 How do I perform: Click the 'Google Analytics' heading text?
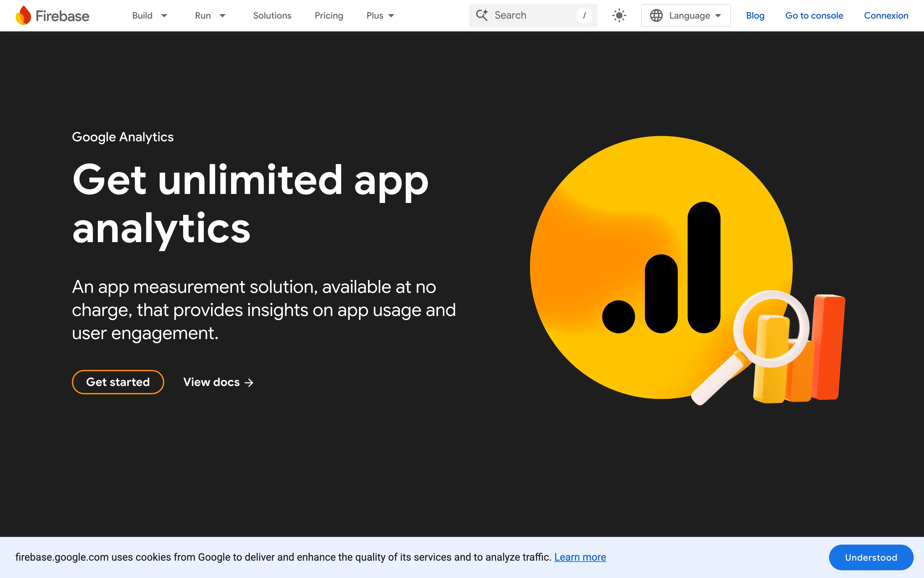pyautogui.click(x=123, y=137)
